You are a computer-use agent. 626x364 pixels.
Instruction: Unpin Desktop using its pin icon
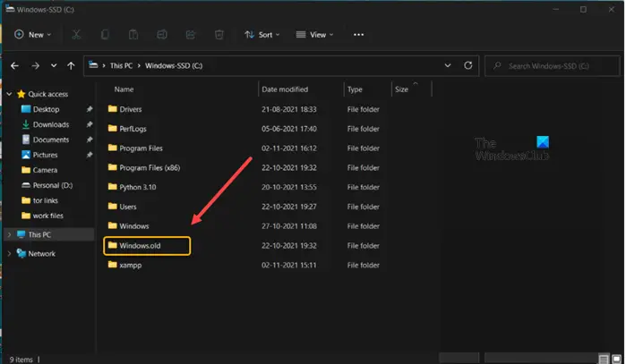coord(90,109)
